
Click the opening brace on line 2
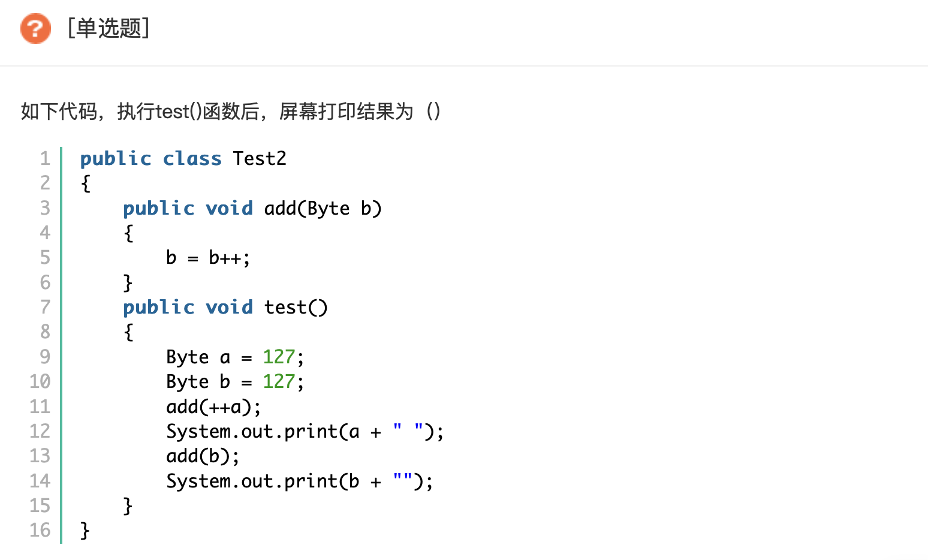pyautogui.click(x=86, y=183)
